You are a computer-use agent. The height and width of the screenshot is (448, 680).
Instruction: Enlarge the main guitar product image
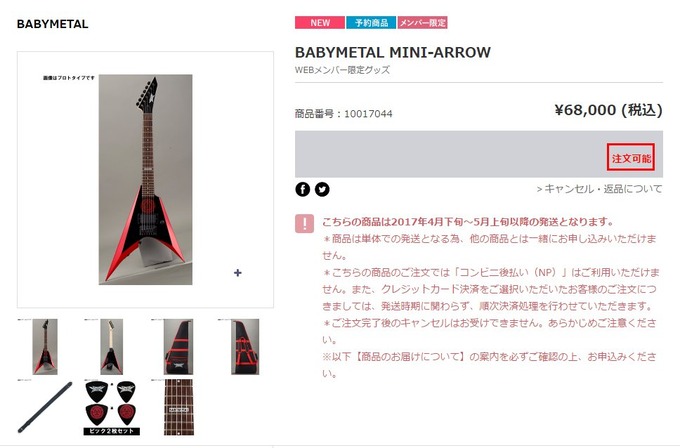[145, 180]
